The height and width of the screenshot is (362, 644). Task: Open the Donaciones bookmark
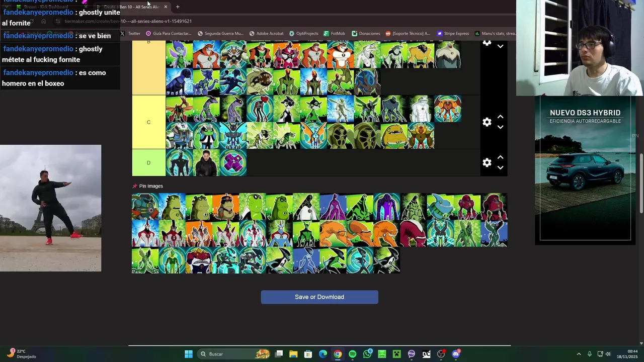pyautogui.click(x=366, y=34)
